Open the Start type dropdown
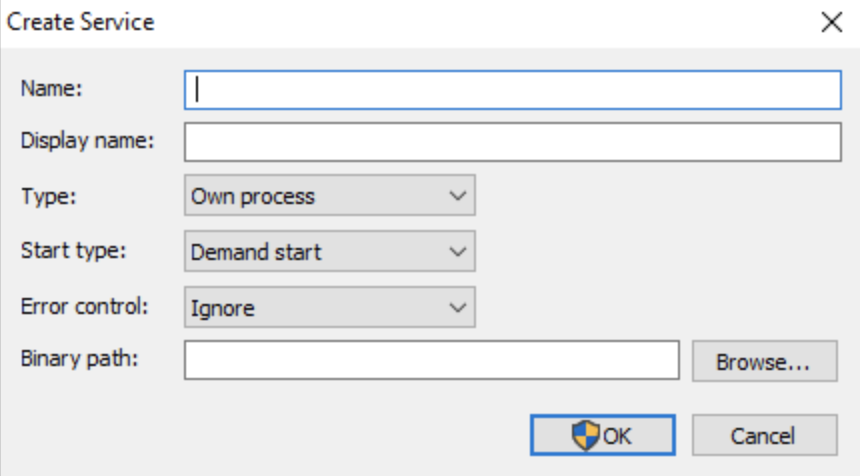Screen dimensions: 860x476 pos(329,252)
